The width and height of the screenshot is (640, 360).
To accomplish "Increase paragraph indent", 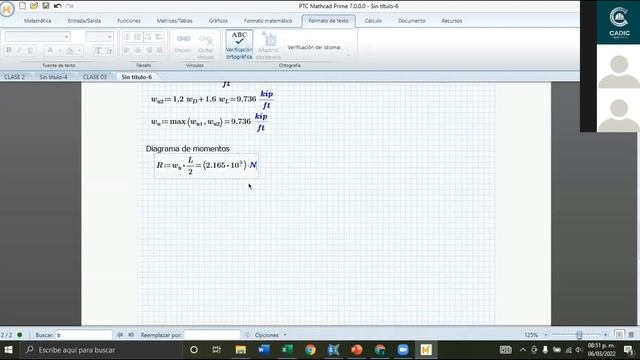I will [x=159, y=37].
